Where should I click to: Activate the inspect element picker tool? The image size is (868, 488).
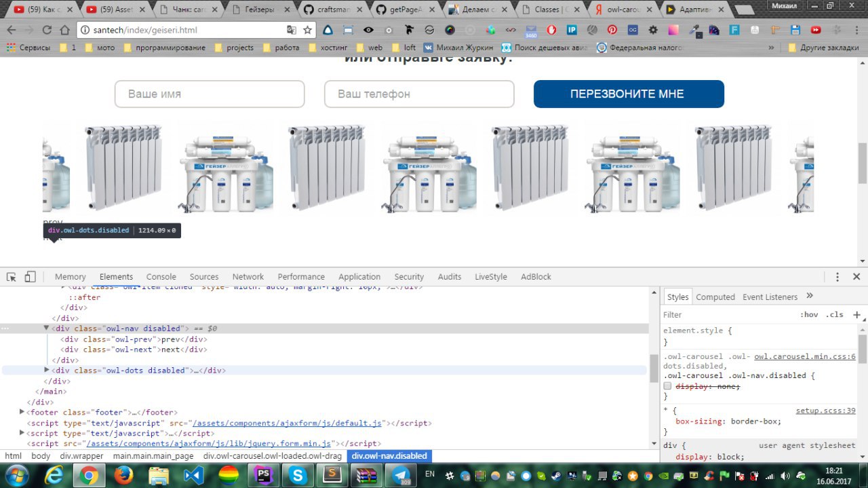(x=12, y=277)
